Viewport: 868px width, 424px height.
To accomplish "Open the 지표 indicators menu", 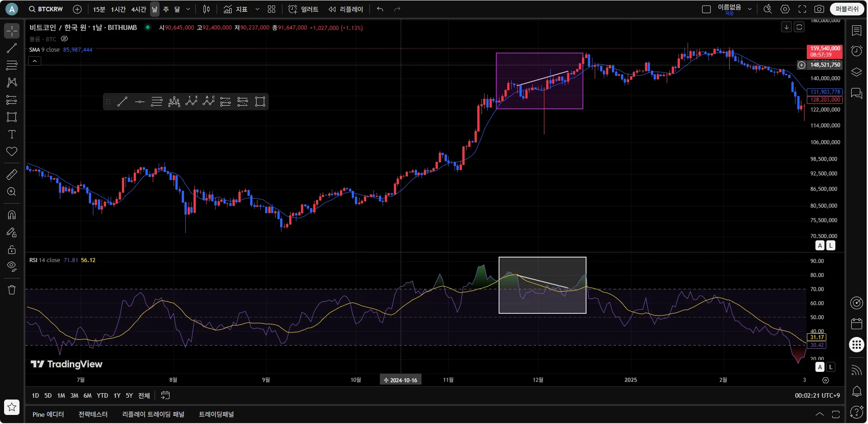I will [x=236, y=9].
